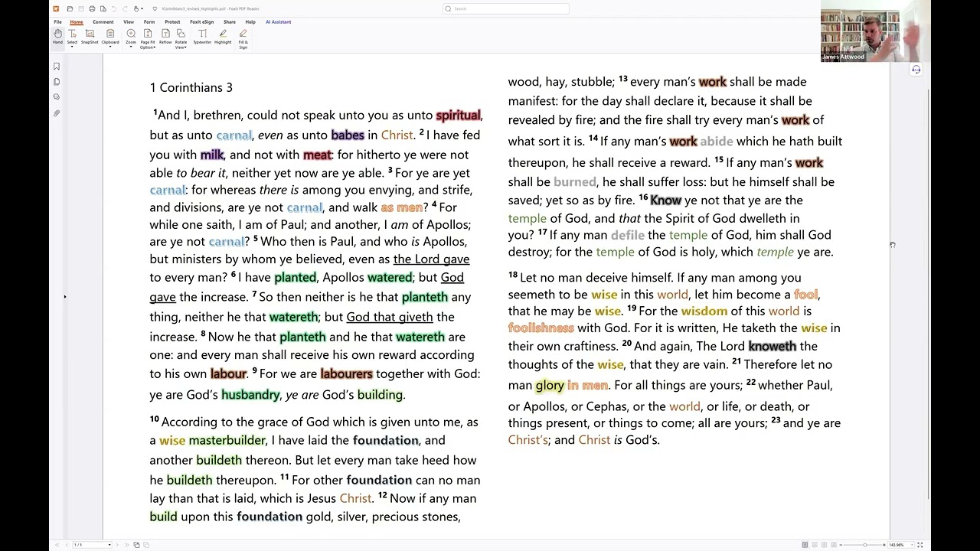Click the Search field in title bar
The width and height of the screenshot is (980, 551).
(x=505, y=8)
